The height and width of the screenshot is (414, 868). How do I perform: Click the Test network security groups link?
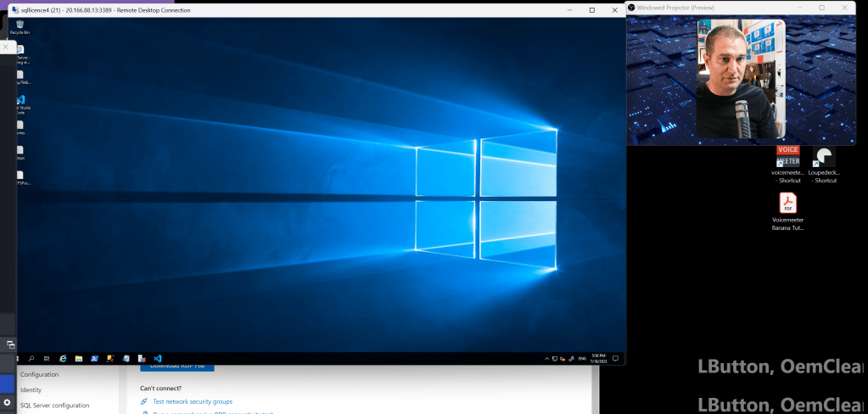[192, 401]
